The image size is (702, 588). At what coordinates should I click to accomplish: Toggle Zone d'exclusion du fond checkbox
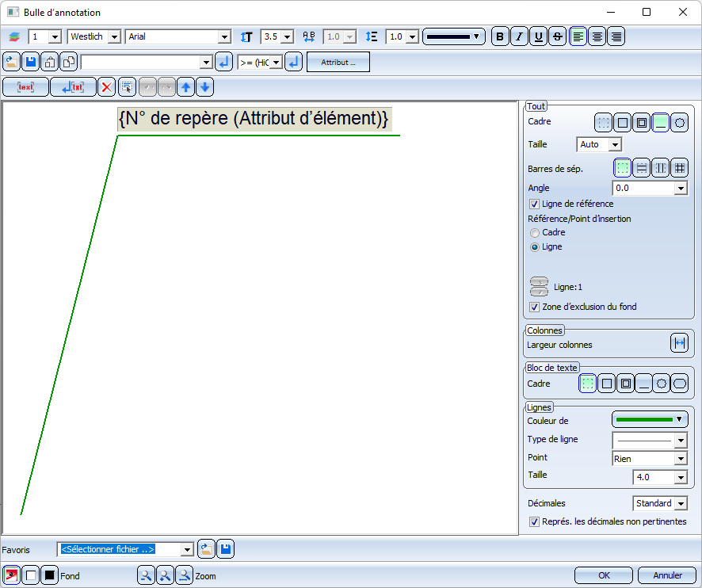534,307
